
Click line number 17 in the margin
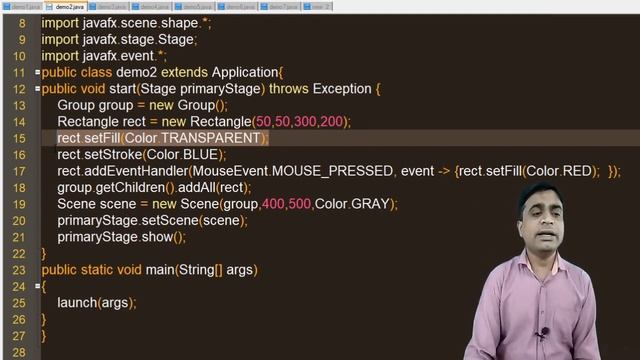click(19, 171)
